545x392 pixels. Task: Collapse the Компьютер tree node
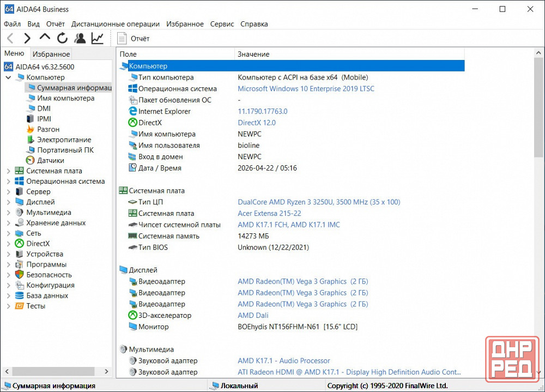pos(8,77)
